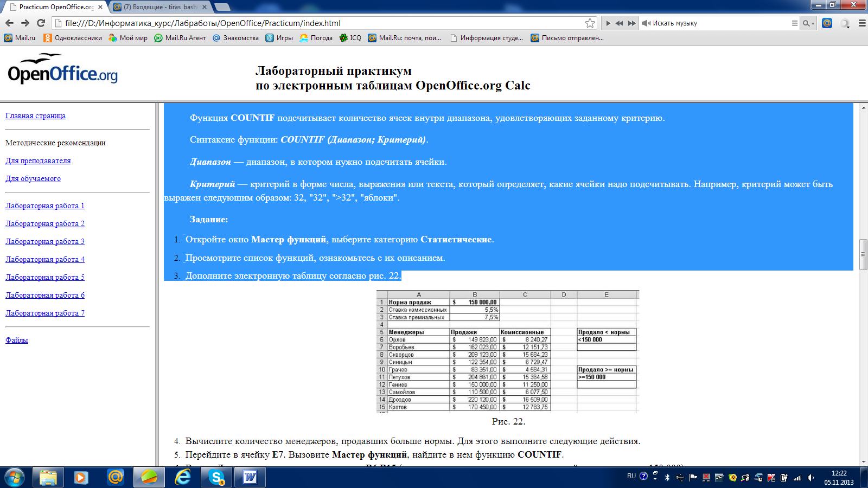
Task: Open the Файлы link in sidebar
Action: click(x=17, y=340)
